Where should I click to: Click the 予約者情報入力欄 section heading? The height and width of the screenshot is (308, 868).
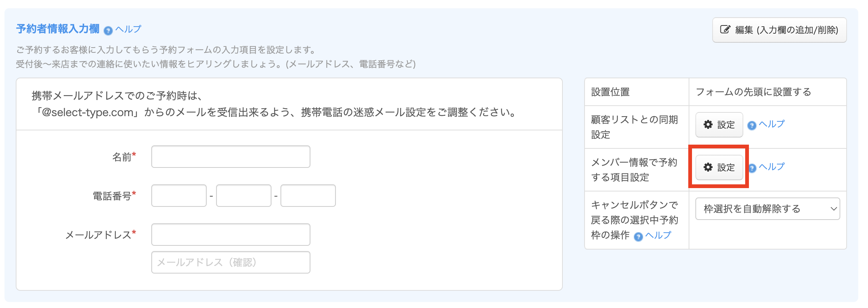58,29
